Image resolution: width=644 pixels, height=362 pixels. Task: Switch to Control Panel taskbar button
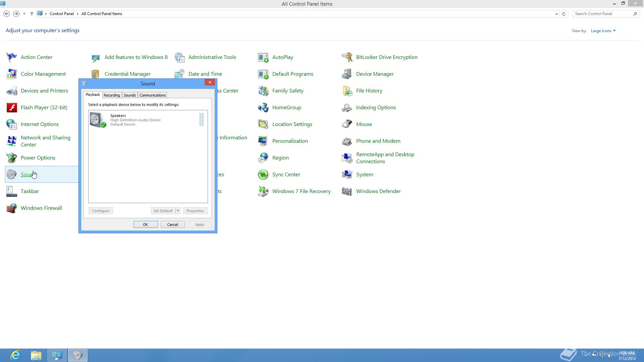click(57, 355)
